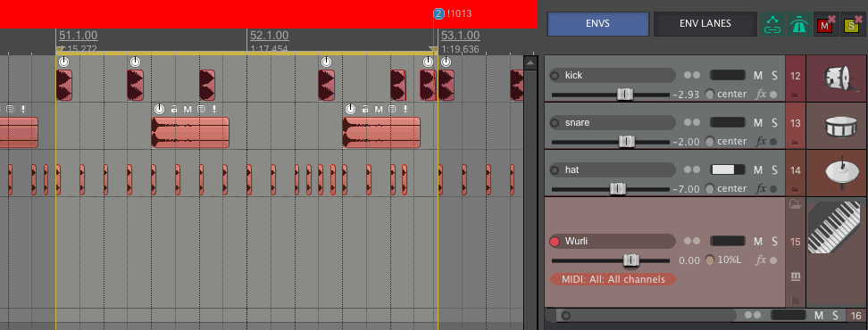868x330 pixels.
Task: Switch to the ENVS tab
Action: pos(597,24)
